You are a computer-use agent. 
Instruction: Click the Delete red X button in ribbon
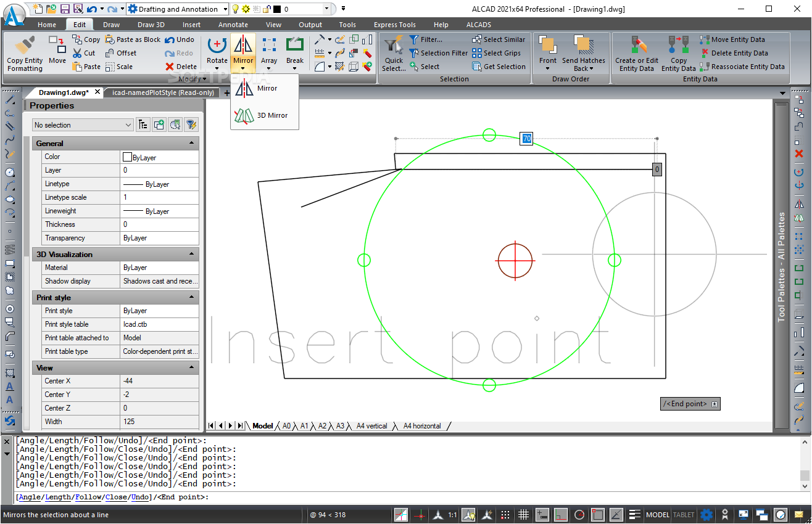point(181,67)
